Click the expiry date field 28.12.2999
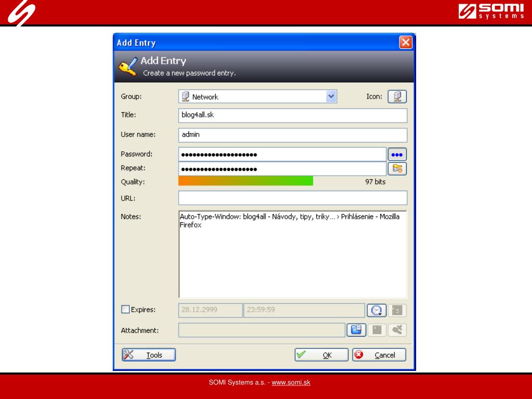This screenshot has width=532, height=399. click(210, 310)
